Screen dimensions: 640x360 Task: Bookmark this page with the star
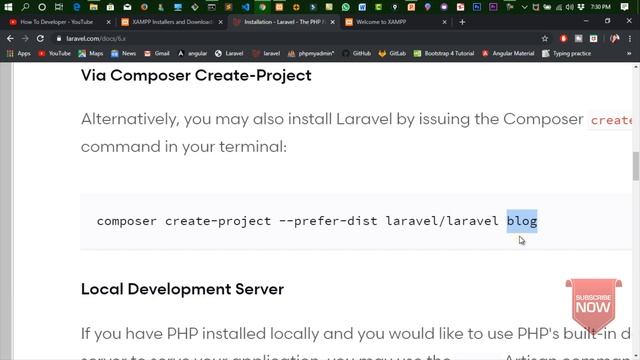tap(544, 38)
